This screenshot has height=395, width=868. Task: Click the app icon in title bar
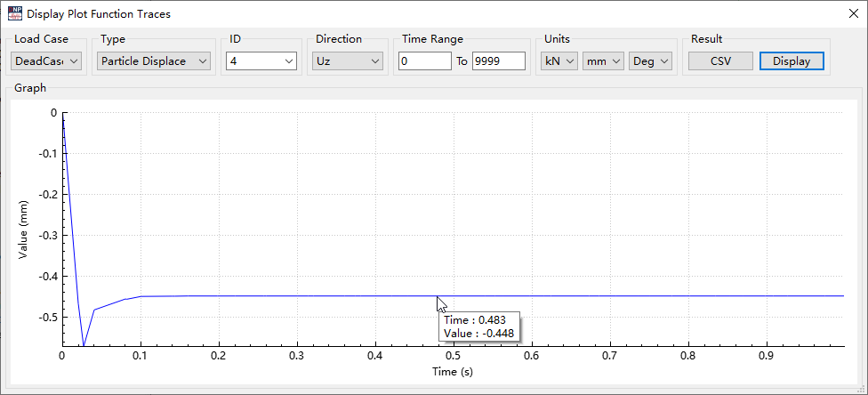tap(15, 14)
